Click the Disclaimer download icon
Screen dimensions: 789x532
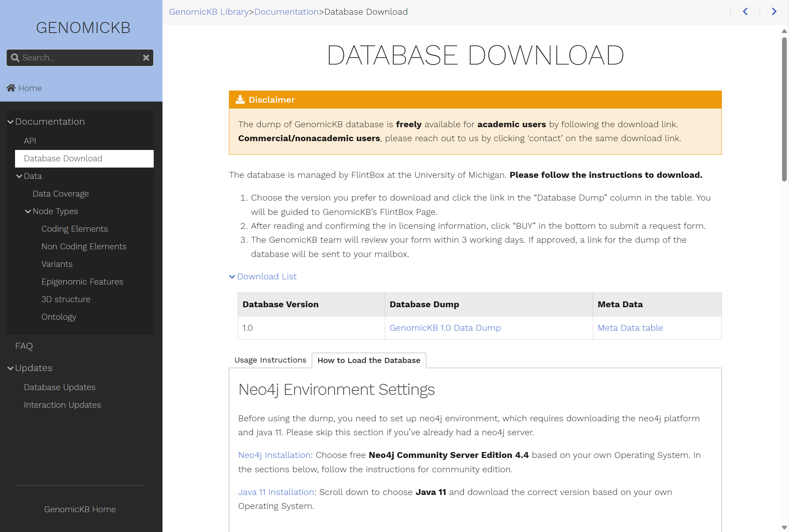coord(240,100)
